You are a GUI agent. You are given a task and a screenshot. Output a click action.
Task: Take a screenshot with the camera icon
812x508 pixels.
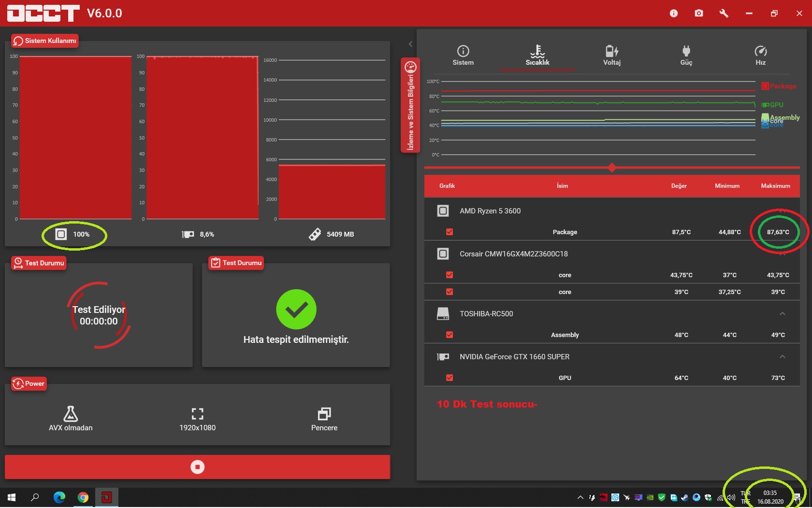tap(698, 13)
